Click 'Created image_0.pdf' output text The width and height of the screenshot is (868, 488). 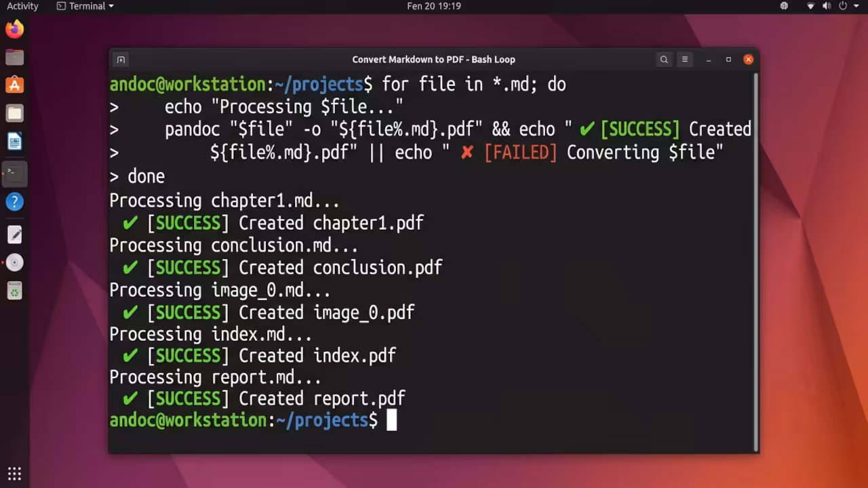326,312
